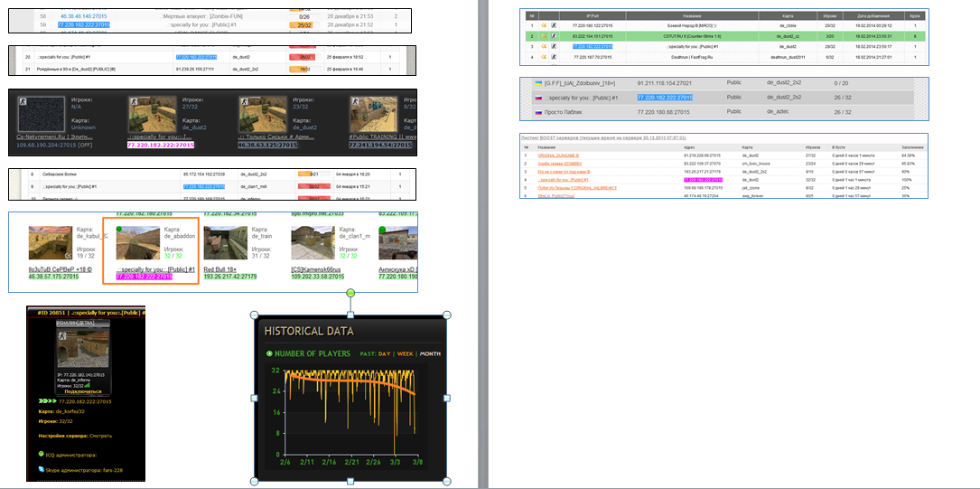This screenshot has height=489, width=980.
Task: Click address 46.38.48.148:27015 in top list
Action: (x=84, y=16)
